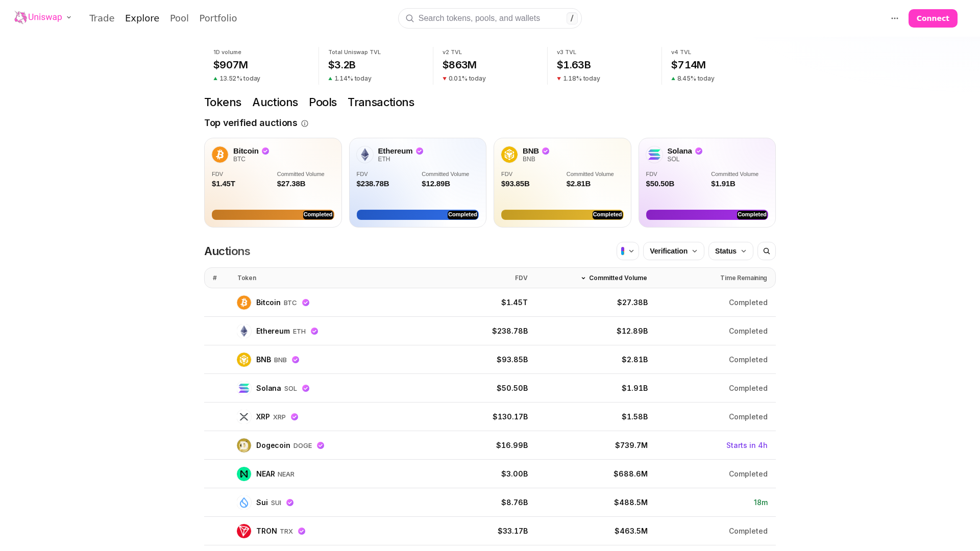The image size is (980, 551).
Task: Click the Bitcoin icon in the top auction card
Action: (220, 155)
